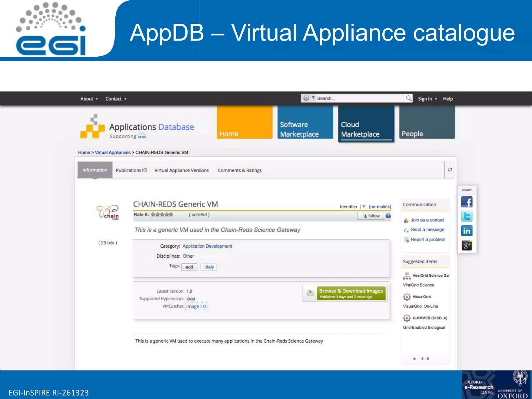Switch to Comments & Ratings tab

tap(240, 170)
